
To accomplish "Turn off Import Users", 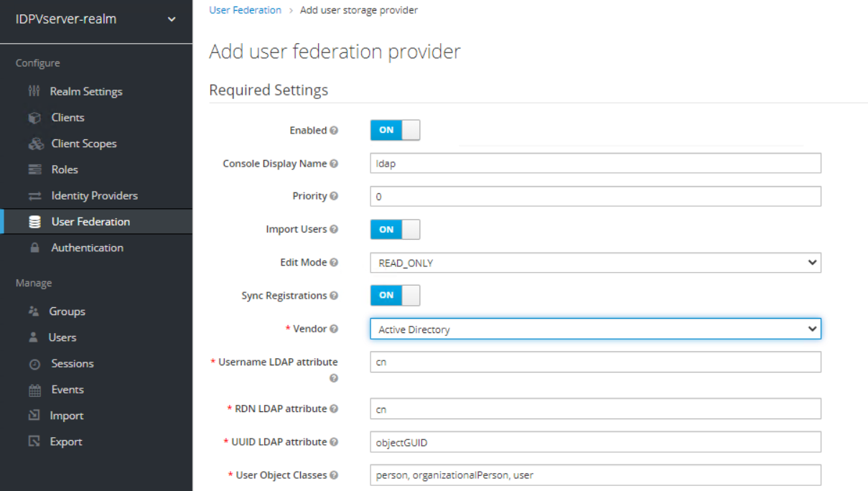I will (x=395, y=229).
